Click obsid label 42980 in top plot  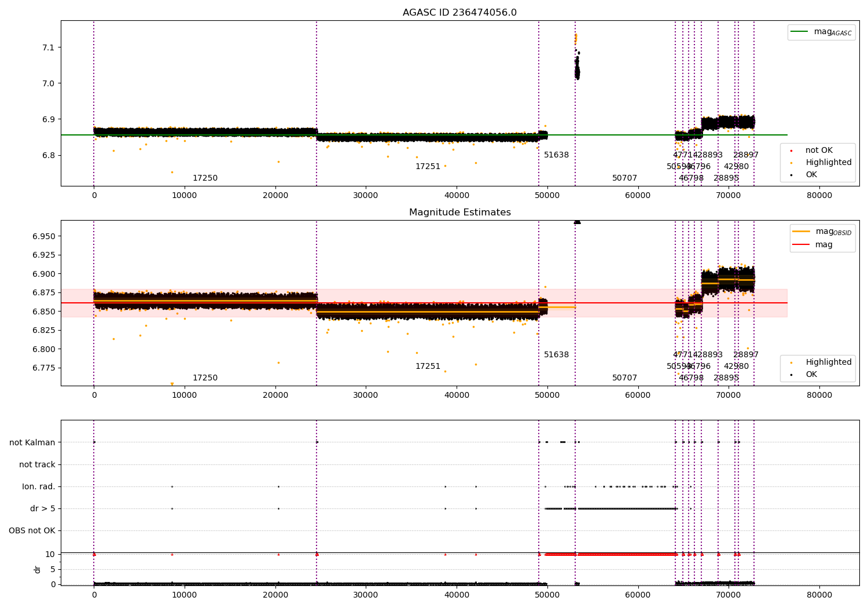tap(736, 167)
